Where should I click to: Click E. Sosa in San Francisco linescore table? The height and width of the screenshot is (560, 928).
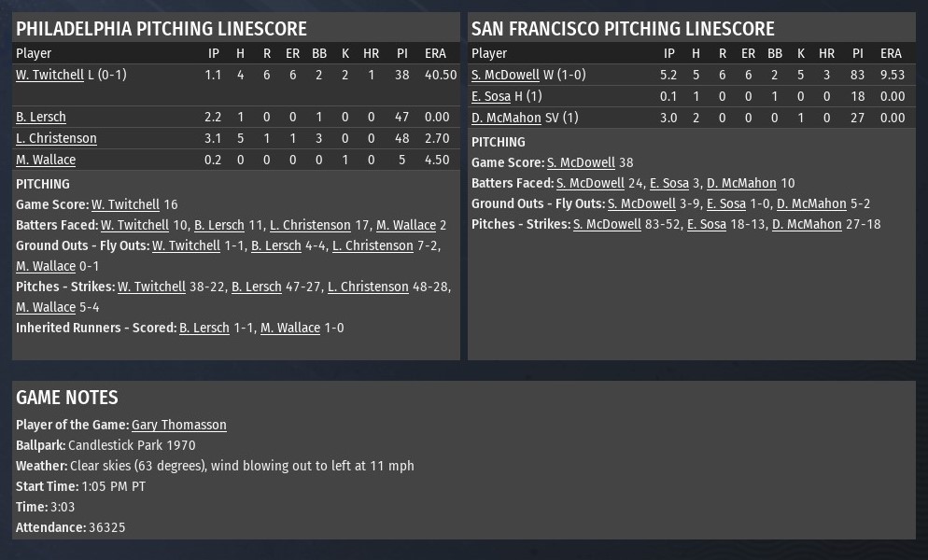tap(491, 96)
